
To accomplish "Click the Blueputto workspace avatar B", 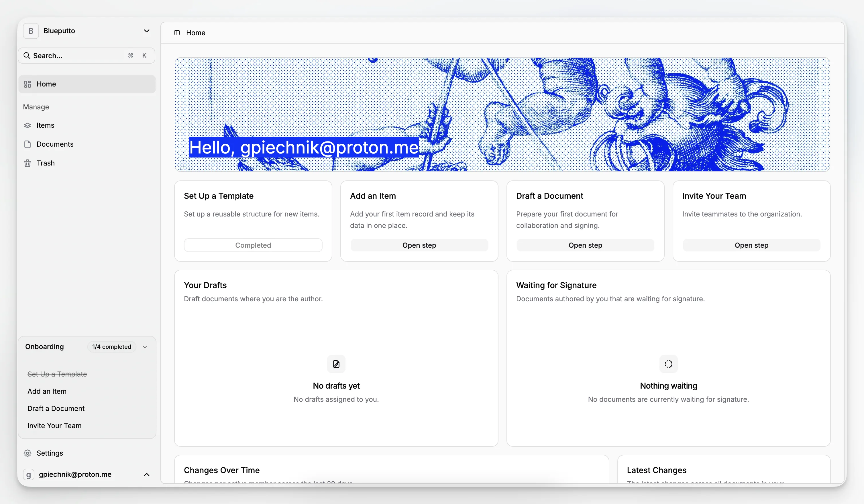I will click(31, 31).
